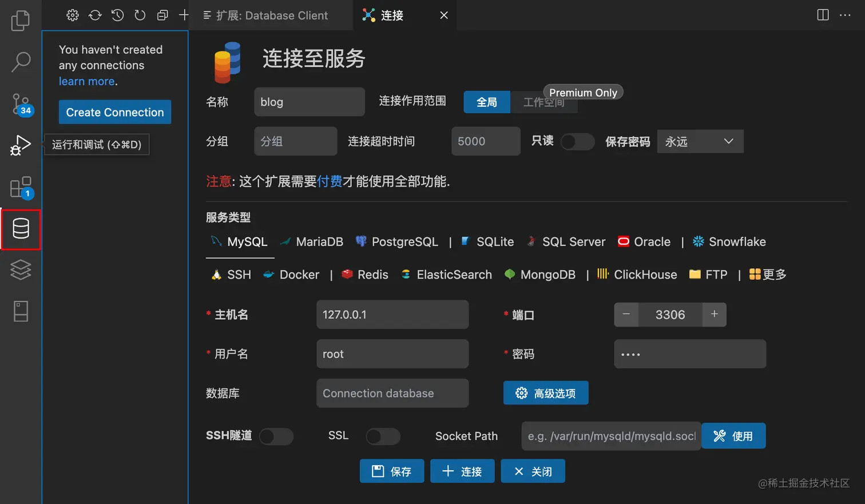Choose the SQL Server service type
The width and height of the screenshot is (865, 504).
pos(567,242)
